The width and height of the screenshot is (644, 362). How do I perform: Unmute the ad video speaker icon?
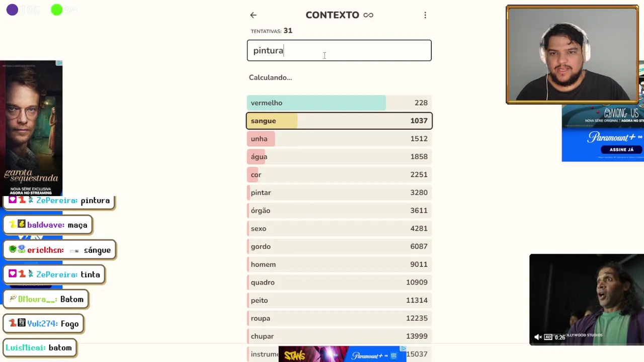[x=537, y=337]
